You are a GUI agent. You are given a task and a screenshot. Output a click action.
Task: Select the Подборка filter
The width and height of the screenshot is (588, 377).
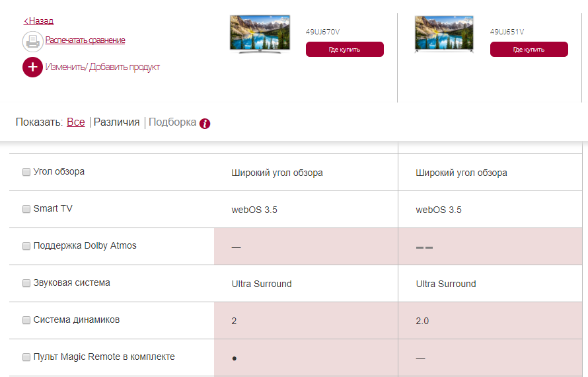click(172, 122)
